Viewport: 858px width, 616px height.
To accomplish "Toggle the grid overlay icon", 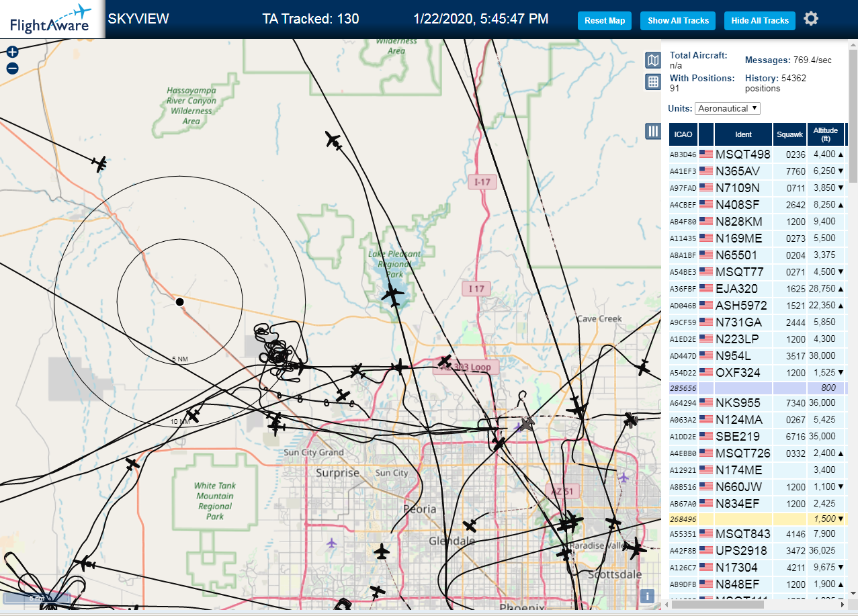I will tap(652, 82).
